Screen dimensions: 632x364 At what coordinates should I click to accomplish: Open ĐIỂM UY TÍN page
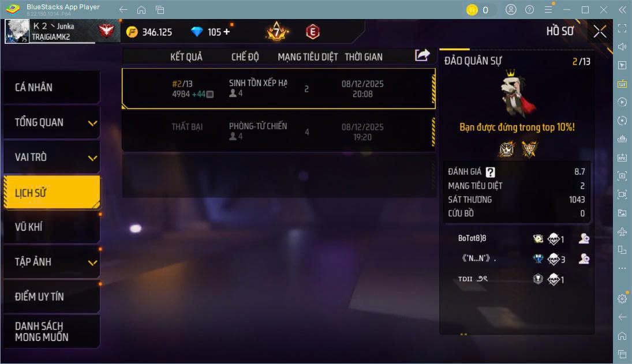click(52, 297)
